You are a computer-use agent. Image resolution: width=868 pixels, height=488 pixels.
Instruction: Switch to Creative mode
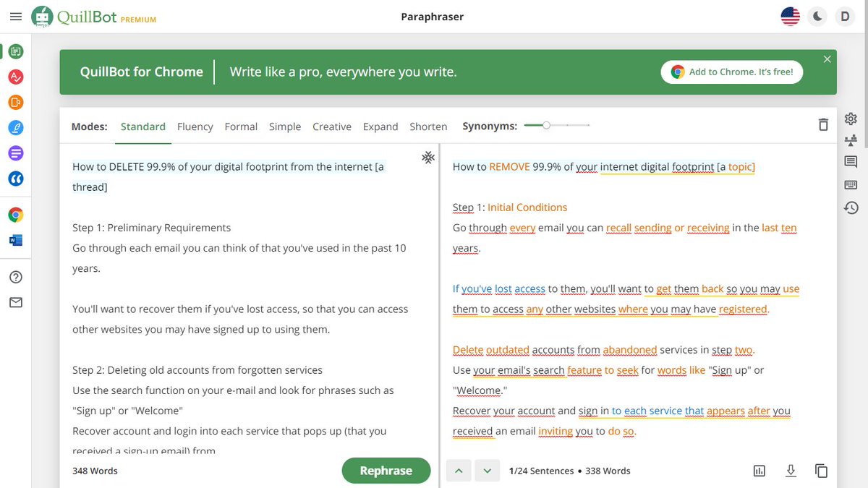point(332,127)
